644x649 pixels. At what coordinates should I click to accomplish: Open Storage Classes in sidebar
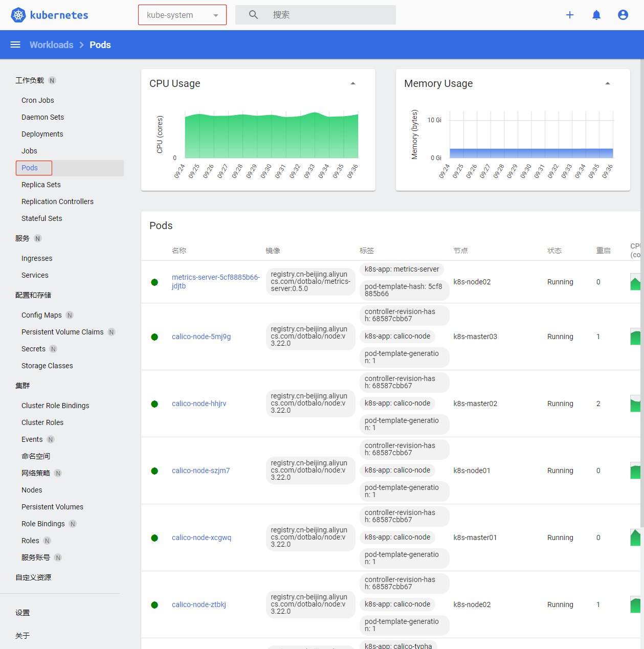pyautogui.click(x=47, y=366)
